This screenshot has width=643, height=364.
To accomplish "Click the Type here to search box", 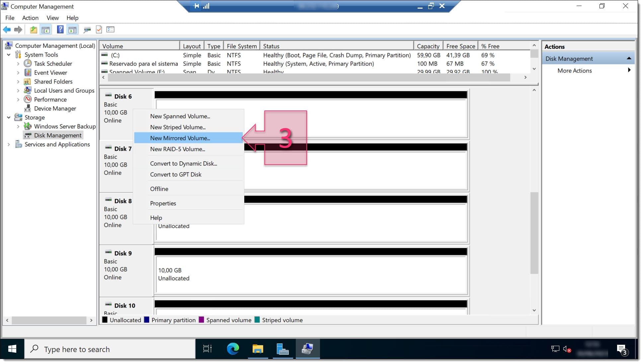I will point(110,349).
